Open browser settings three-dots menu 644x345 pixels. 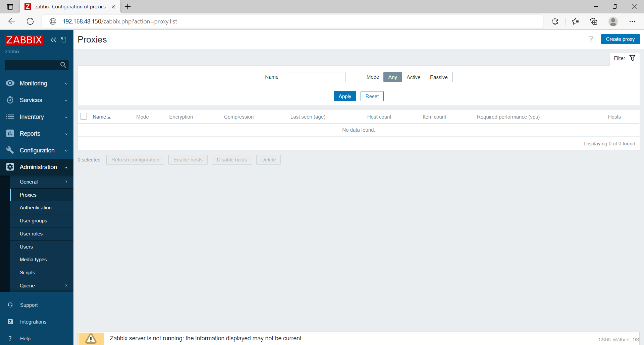click(x=632, y=21)
